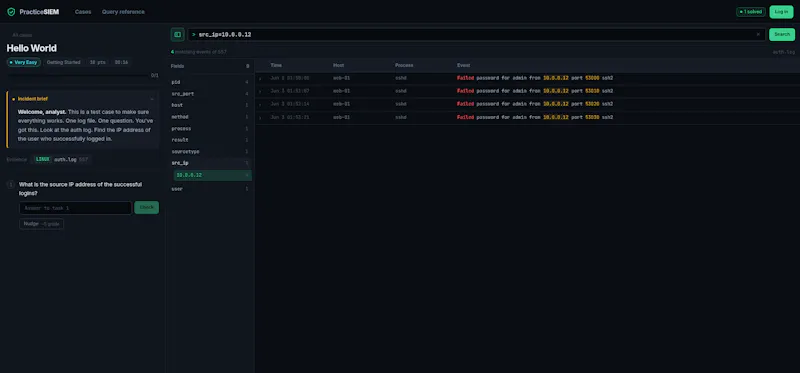The image size is (800, 373).
Task: Toggle the fields sidebar panel icon
Action: [x=178, y=35]
